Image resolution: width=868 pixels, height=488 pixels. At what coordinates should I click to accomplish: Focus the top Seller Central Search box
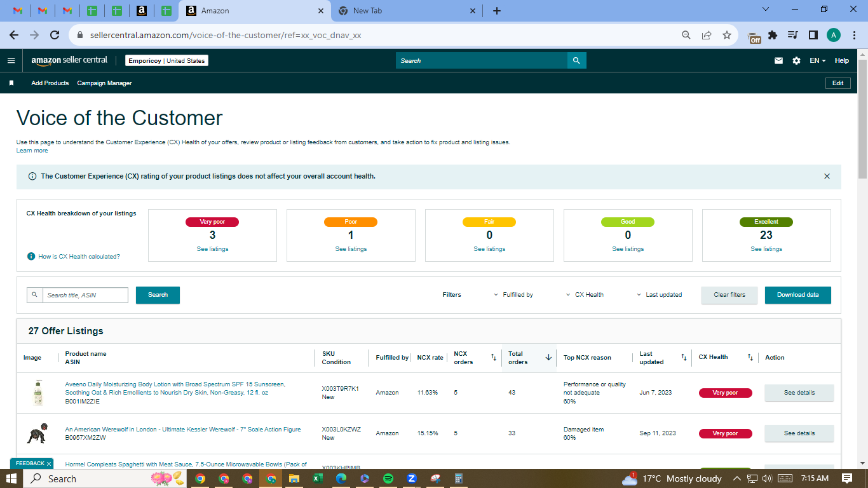click(x=482, y=60)
